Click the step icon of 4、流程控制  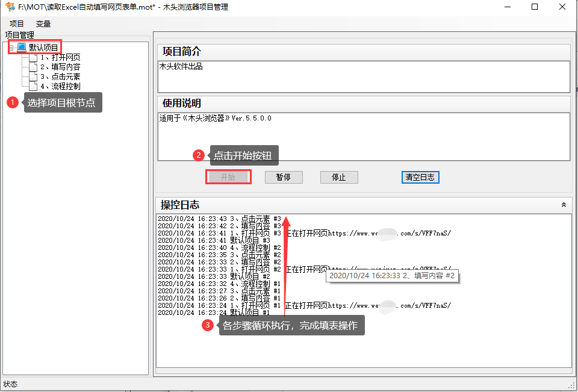pyautogui.click(x=33, y=86)
